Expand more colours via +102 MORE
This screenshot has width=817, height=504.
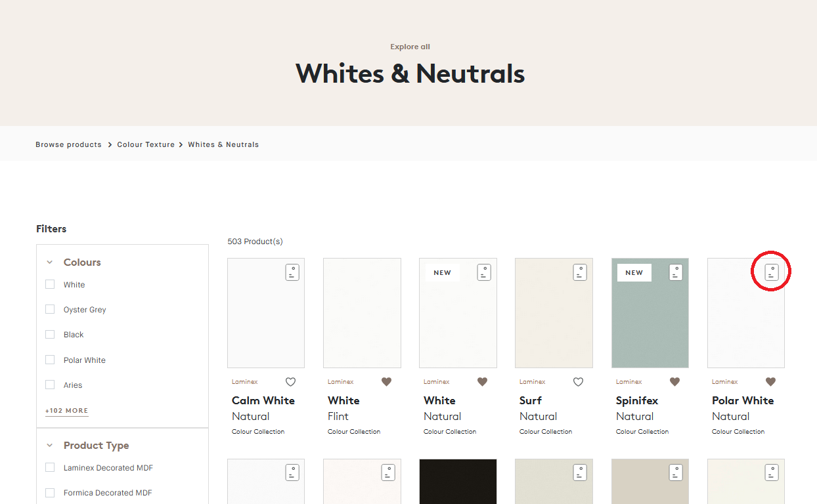(66, 410)
